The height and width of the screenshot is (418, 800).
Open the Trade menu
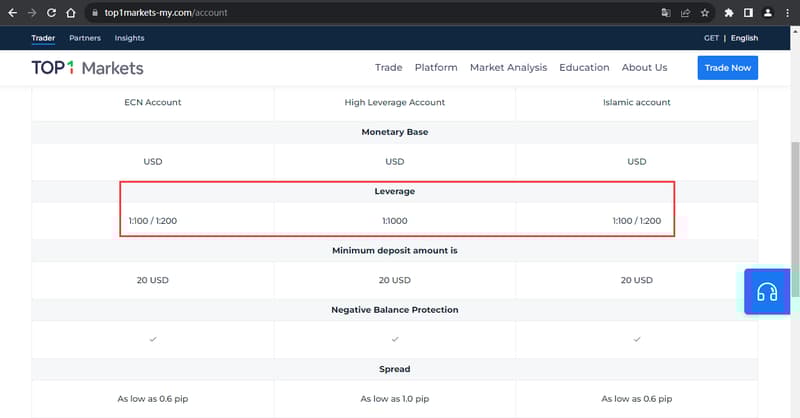(x=388, y=67)
